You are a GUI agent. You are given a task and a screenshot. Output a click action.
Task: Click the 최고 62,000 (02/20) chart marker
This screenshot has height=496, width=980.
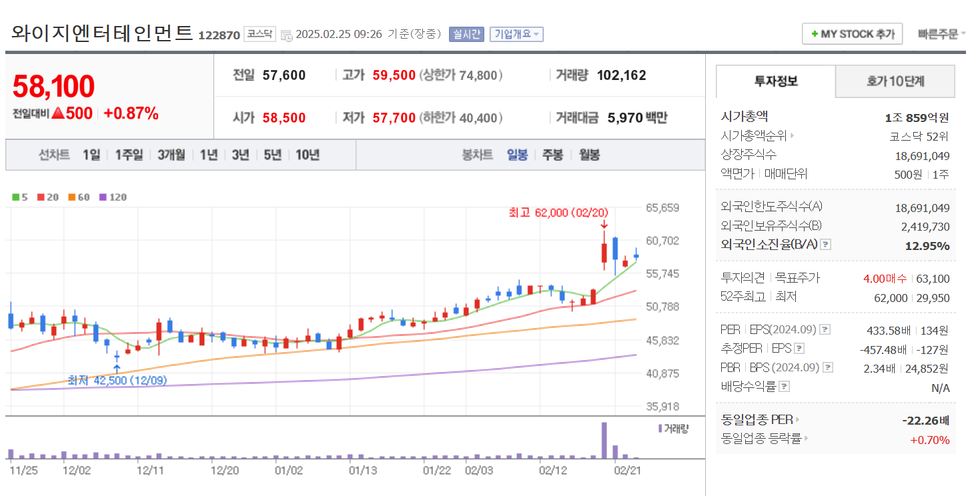[558, 213]
